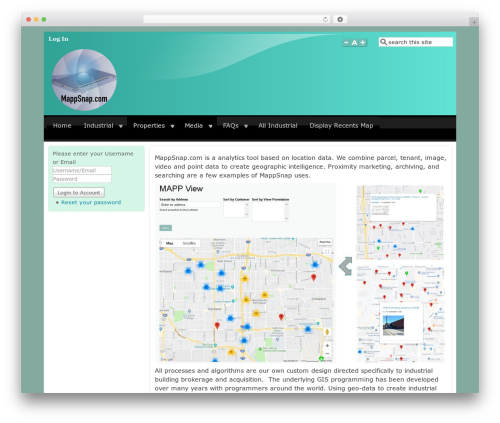Click the building photo in map popup
The image size is (500, 423).
[393, 325]
